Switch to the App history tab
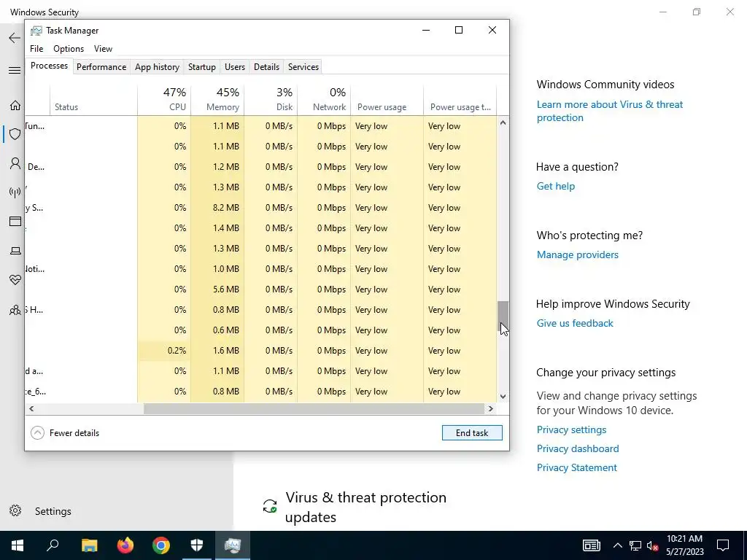This screenshot has height=560, width=747. pos(158,66)
